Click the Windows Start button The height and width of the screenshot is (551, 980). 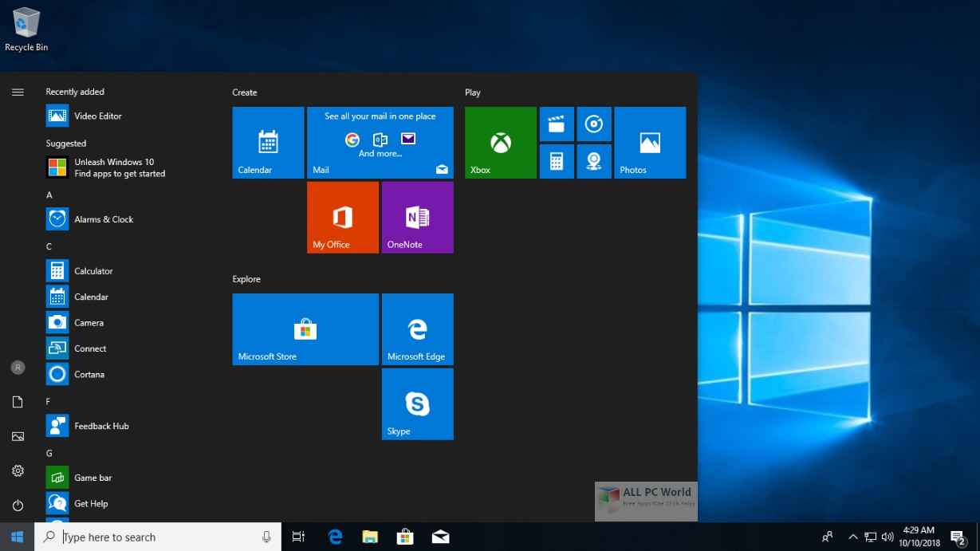pos(17,537)
